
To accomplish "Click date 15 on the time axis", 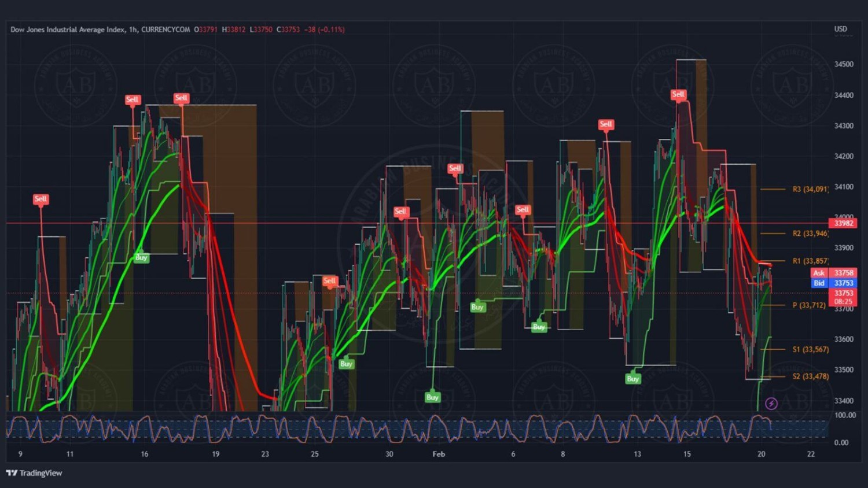I will point(687,454).
